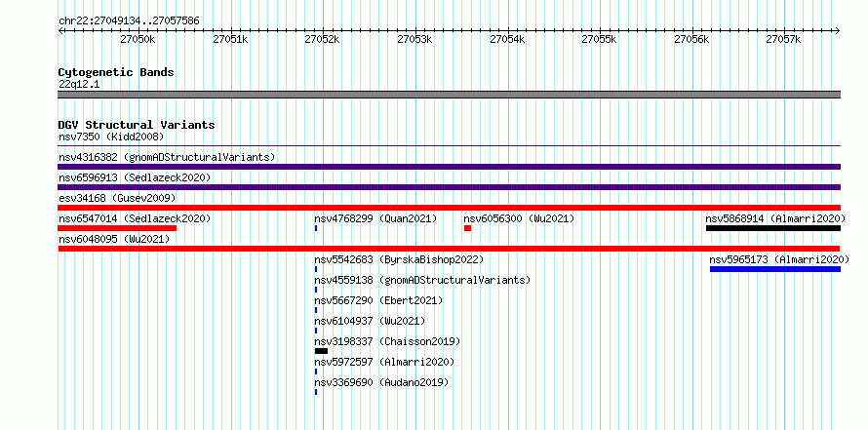Open nsv4316382 gnomADStructuralVariants label
This screenshot has height=430, width=868.
(x=167, y=157)
